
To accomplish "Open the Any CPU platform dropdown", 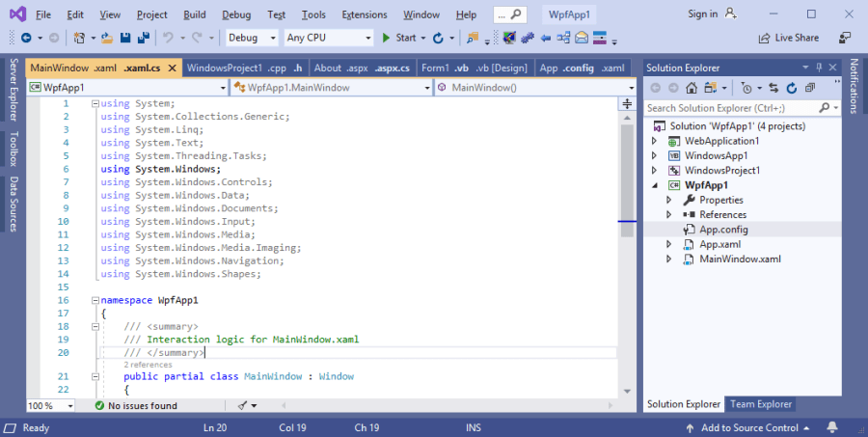I will [327, 38].
